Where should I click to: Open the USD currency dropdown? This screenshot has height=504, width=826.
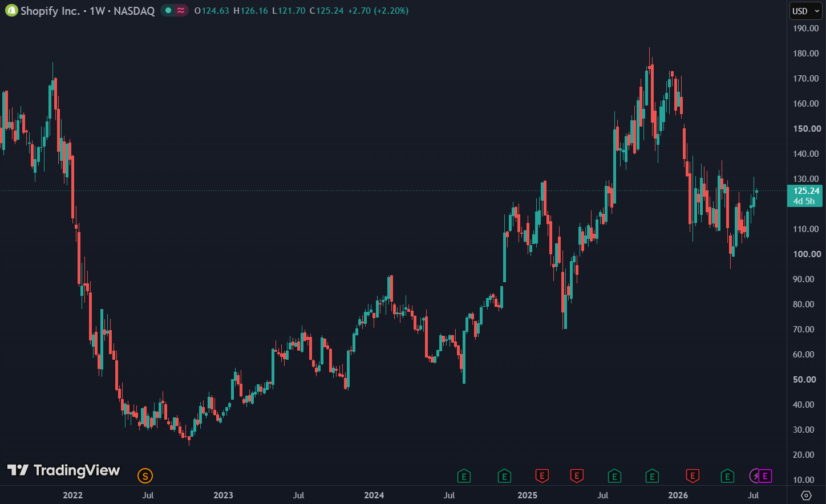[805, 11]
